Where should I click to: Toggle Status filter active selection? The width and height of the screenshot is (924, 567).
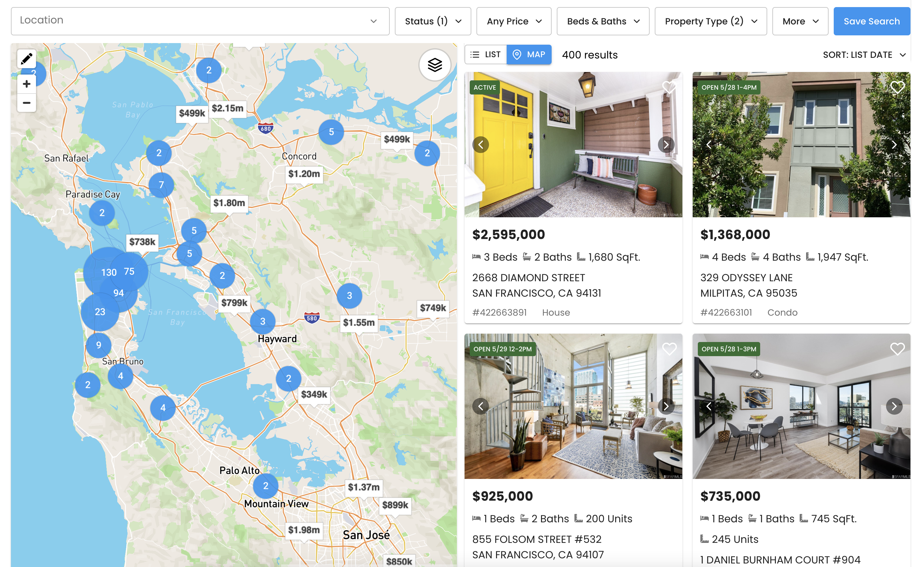coord(432,21)
